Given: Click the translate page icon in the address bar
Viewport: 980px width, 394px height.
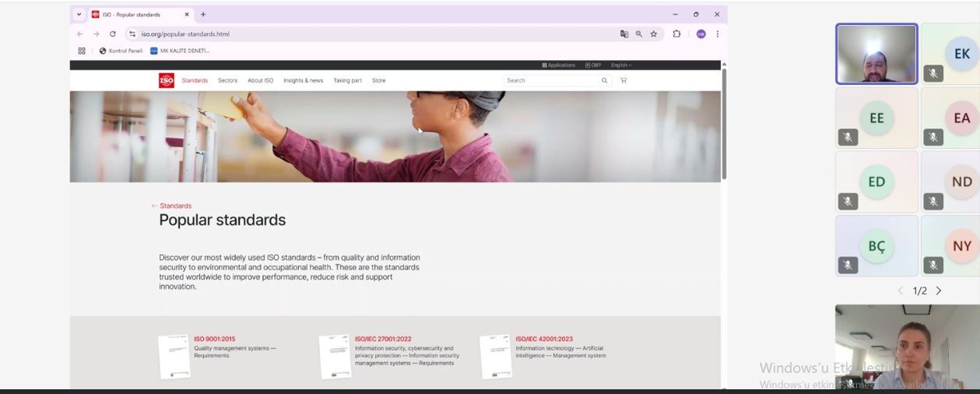Looking at the screenshot, I should click(623, 34).
